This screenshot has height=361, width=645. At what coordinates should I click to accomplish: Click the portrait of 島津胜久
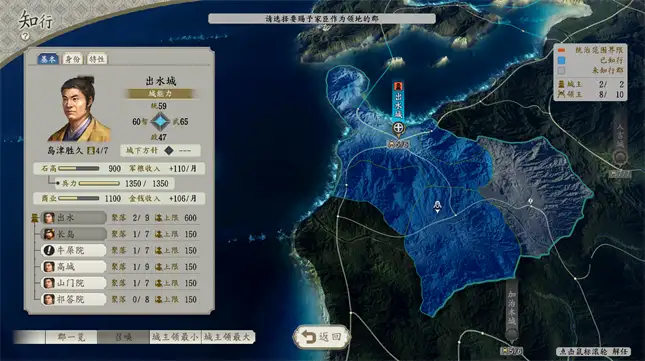(80, 109)
